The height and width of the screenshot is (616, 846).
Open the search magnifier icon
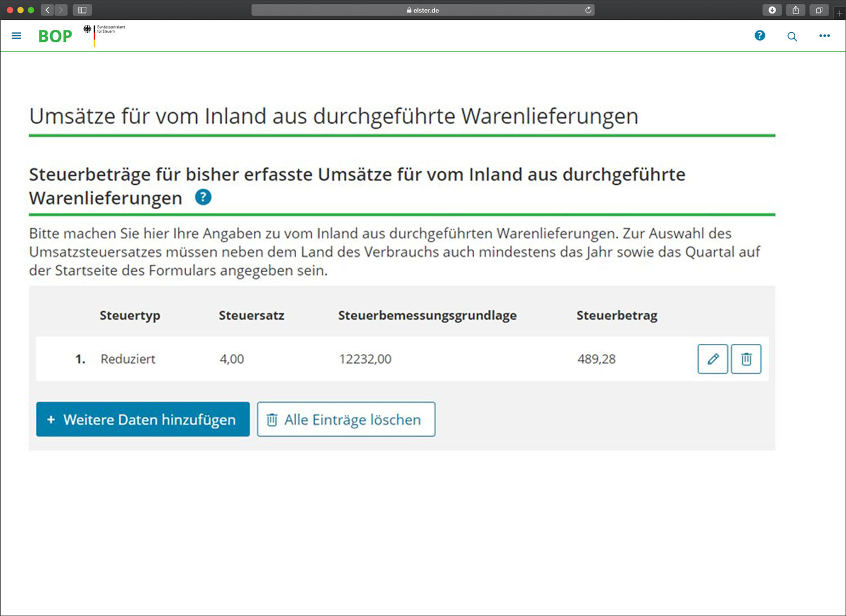tap(792, 36)
